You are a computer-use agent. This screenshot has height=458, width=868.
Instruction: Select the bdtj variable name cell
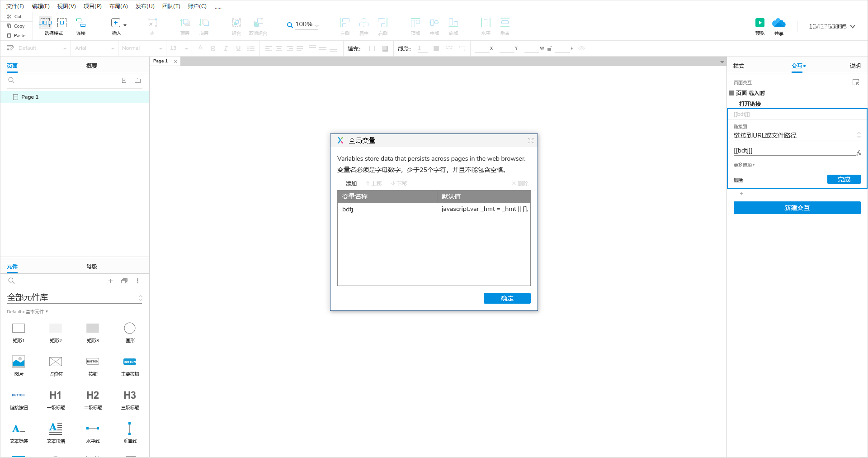387,209
